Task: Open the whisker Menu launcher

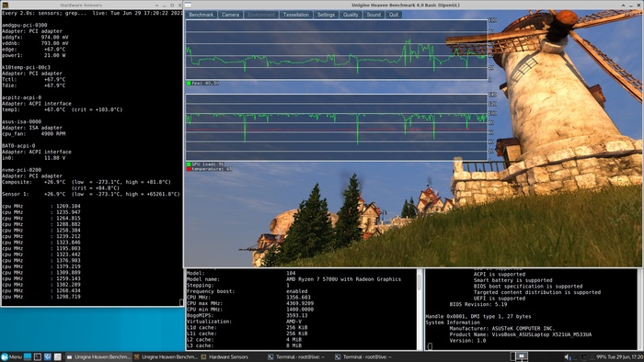Action: (x=11, y=357)
